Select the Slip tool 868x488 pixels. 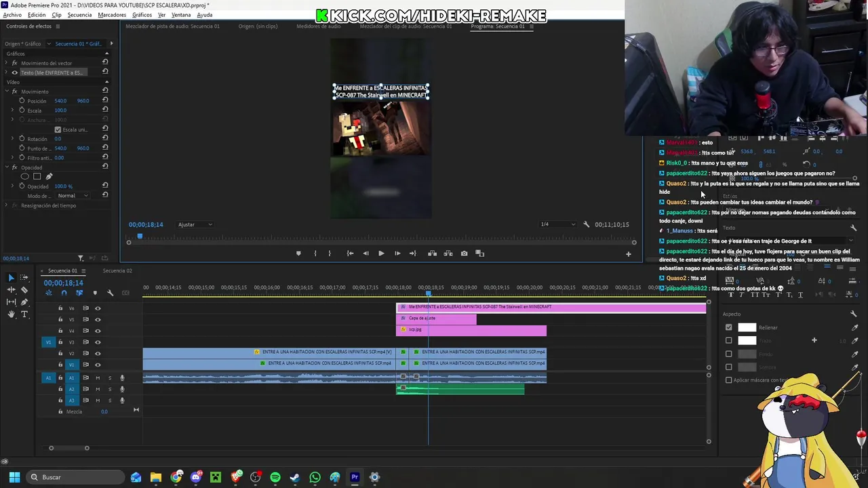[x=11, y=302]
